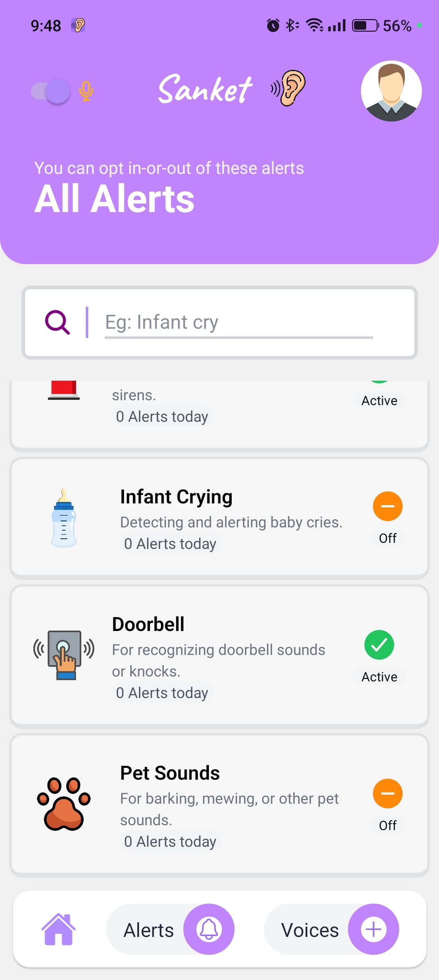Tap the bell icon beside Alerts
This screenshot has width=439, height=980.
(x=209, y=929)
